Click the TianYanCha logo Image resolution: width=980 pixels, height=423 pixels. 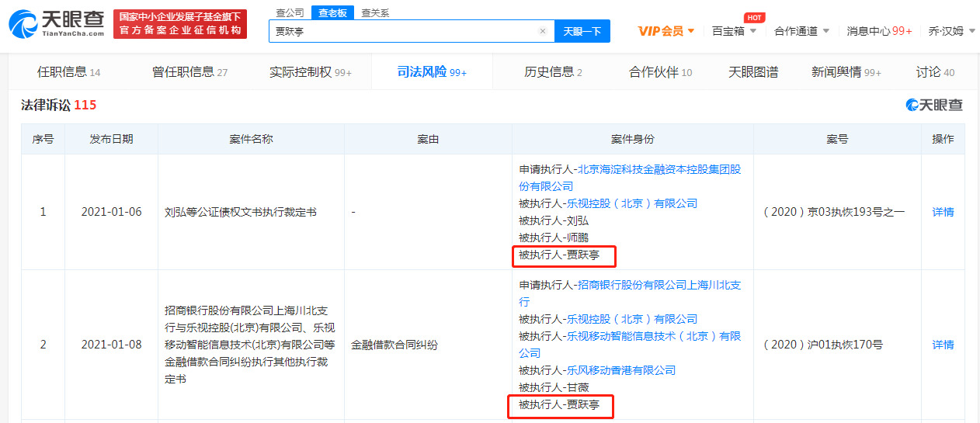click(x=56, y=24)
